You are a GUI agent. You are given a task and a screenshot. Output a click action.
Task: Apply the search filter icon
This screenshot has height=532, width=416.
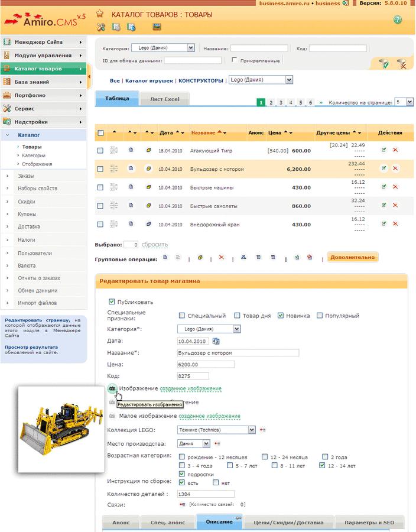pos(383,63)
